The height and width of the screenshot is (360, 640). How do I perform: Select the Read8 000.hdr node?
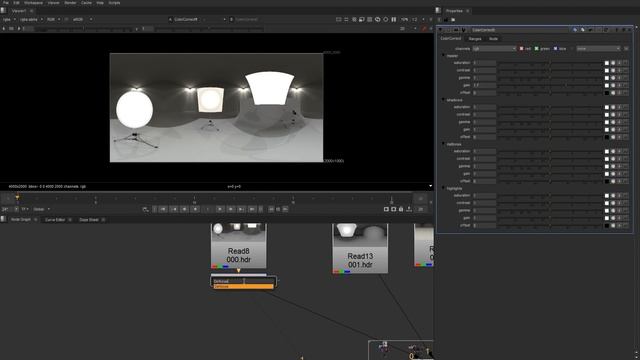(238, 246)
